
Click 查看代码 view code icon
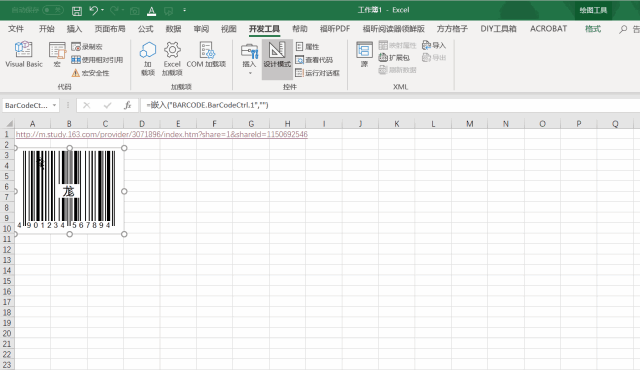coord(314,60)
